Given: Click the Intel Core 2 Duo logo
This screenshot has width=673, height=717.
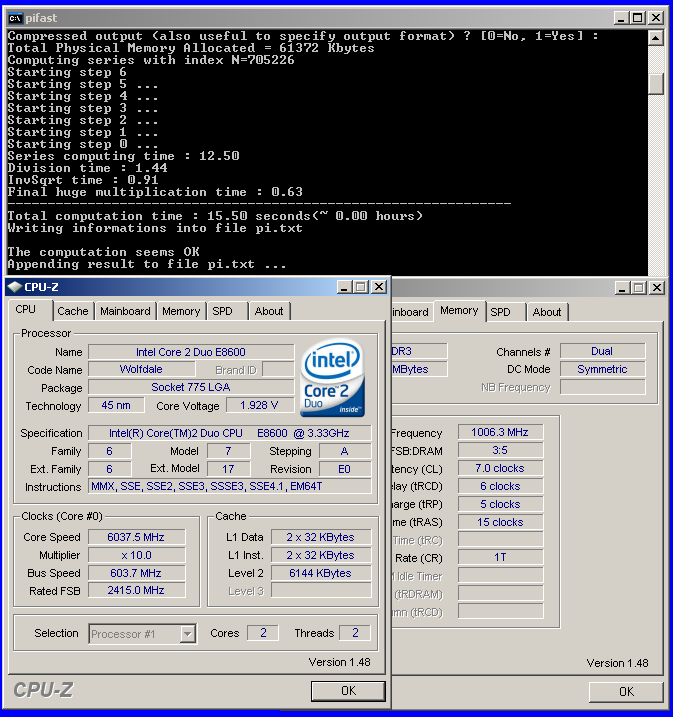Looking at the screenshot, I should click(x=332, y=377).
